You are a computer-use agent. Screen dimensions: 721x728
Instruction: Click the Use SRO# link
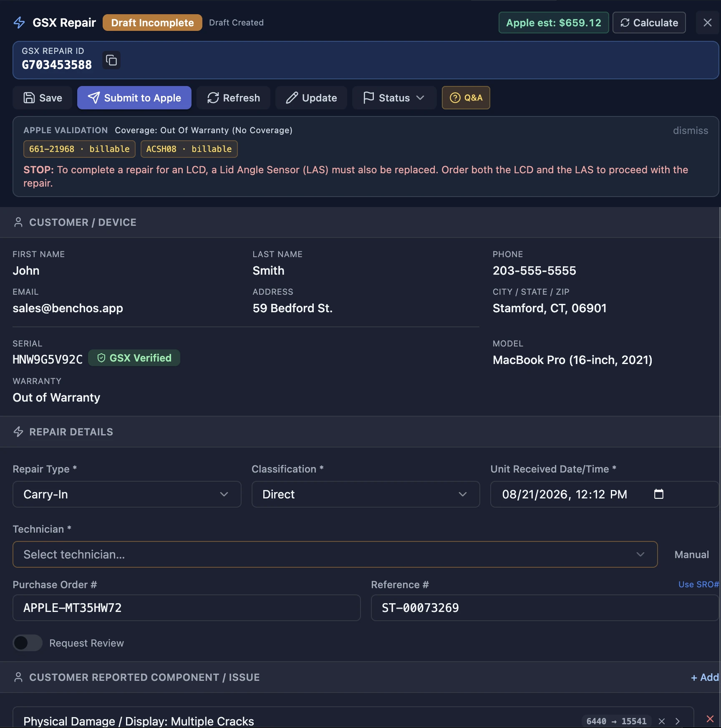698,584
